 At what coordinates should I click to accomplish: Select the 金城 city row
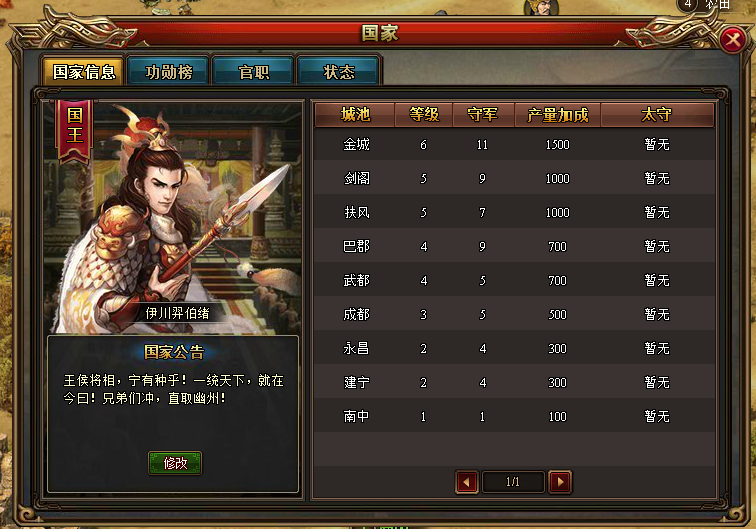(x=514, y=144)
